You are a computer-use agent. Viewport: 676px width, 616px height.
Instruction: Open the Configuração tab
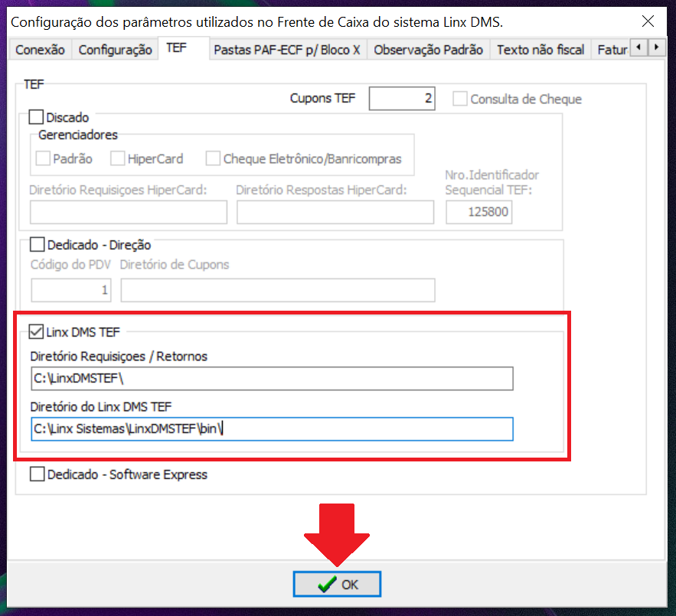click(x=115, y=50)
